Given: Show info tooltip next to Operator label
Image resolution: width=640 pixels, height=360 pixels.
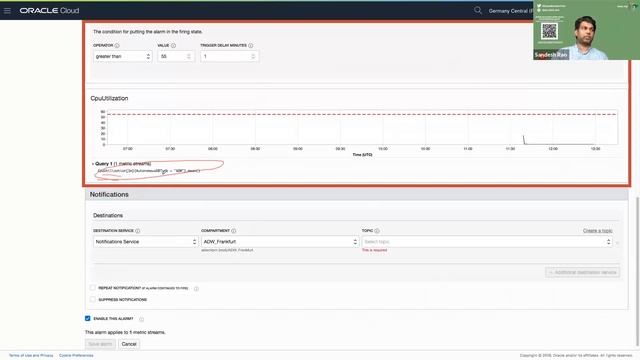Looking at the screenshot, I should coord(117,46).
